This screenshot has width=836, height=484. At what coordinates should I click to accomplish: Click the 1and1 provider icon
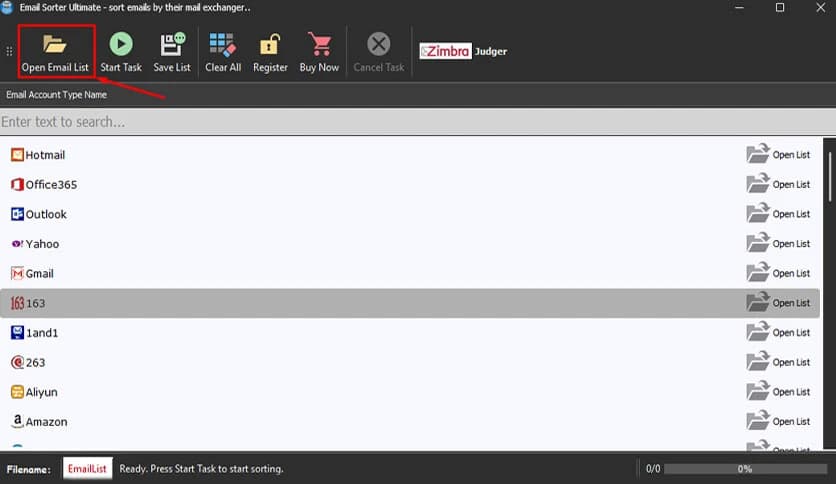[17, 333]
